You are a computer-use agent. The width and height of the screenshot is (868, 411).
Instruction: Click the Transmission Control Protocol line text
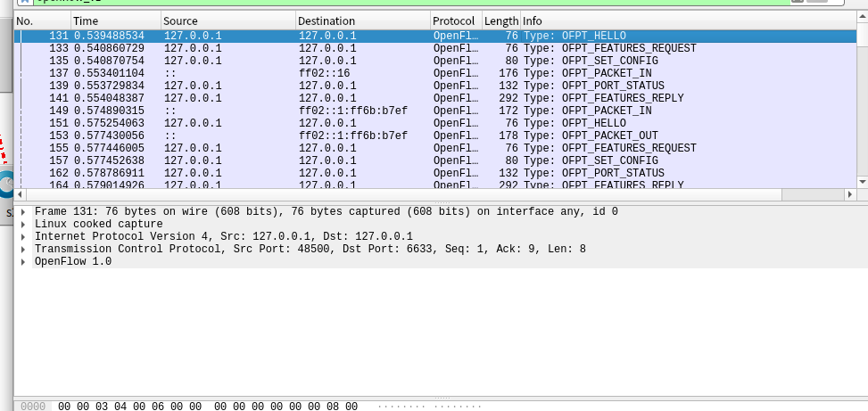tap(310, 250)
